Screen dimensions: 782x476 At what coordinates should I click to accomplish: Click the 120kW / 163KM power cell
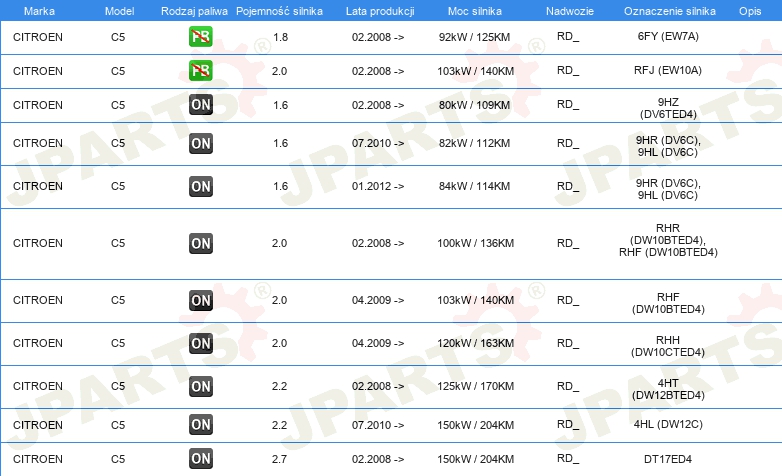[x=476, y=343]
